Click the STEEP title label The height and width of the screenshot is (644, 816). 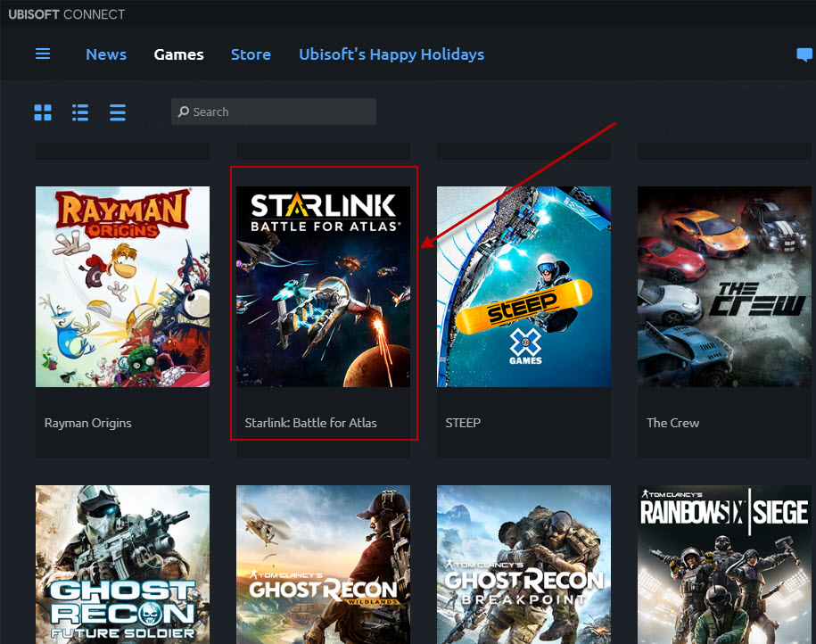tap(463, 423)
